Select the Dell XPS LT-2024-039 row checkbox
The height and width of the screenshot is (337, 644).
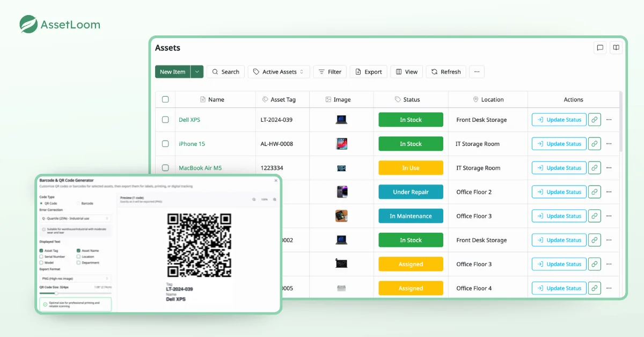coord(165,120)
